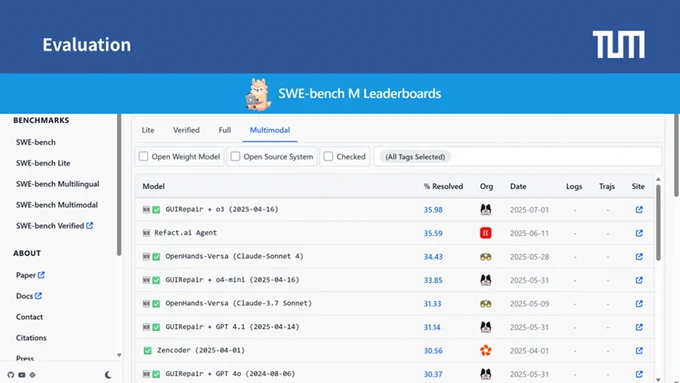The image size is (680, 383).
Task: Click the 35.59 resolved score
Action: pos(433,233)
